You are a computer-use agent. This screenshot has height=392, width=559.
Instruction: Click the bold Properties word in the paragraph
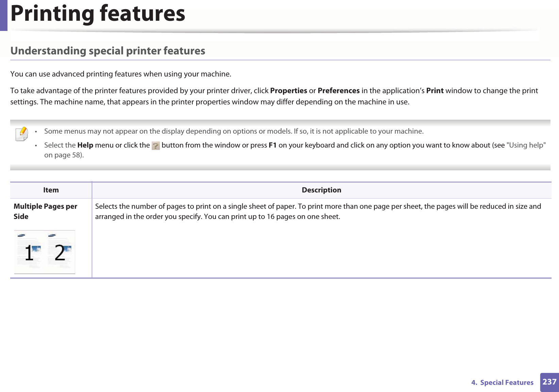pyautogui.click(x=289, y=91)
